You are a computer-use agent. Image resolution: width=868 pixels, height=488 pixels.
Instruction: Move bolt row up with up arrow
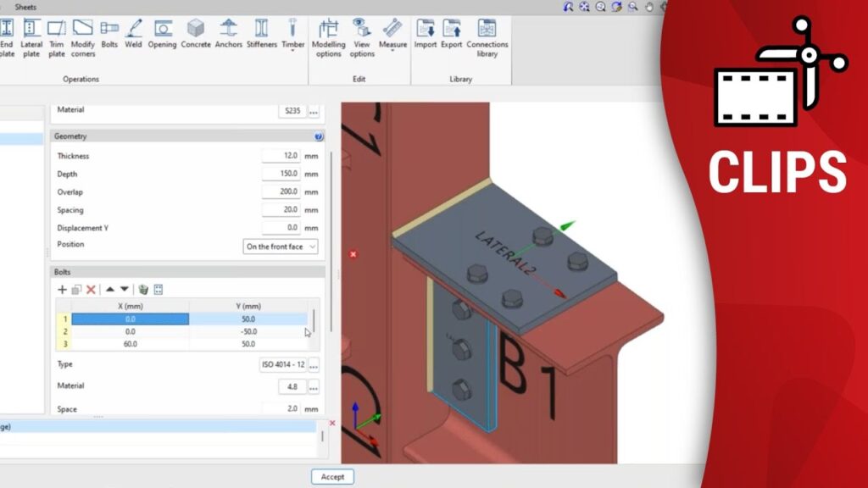click(109, 290)
